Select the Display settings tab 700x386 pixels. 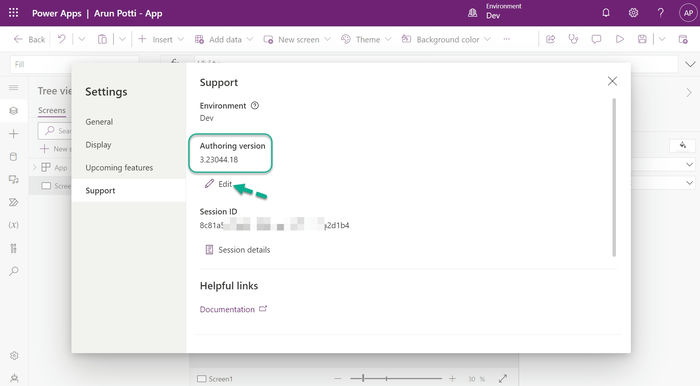(99, 145)
